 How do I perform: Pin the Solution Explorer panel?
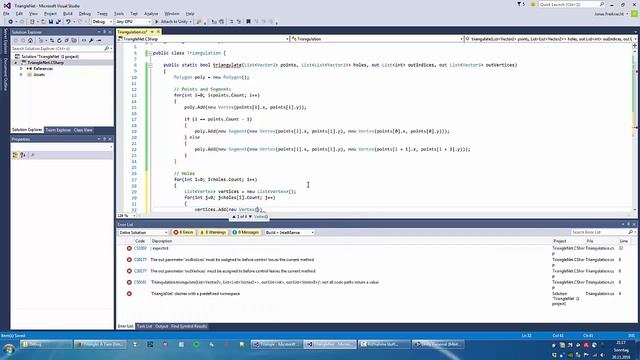point(104,32)
